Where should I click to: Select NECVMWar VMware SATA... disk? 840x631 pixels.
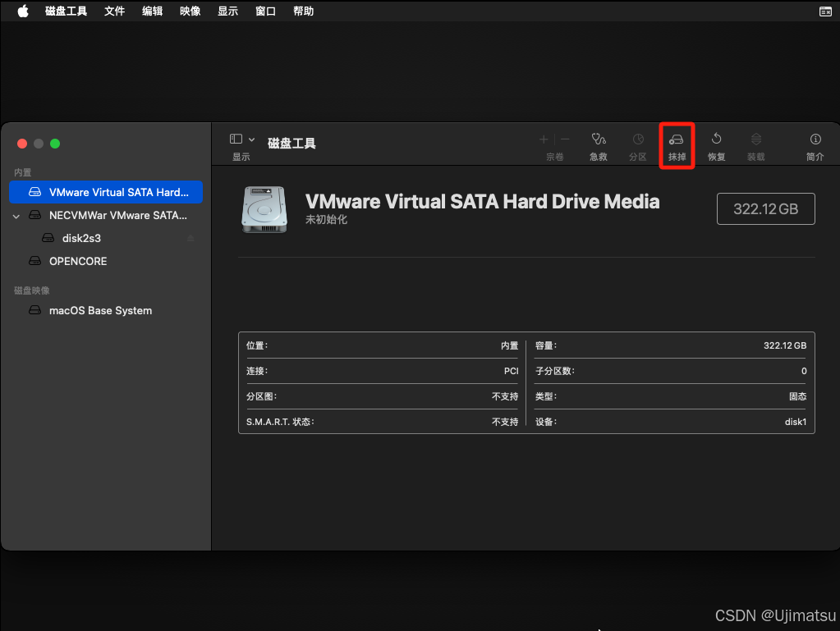coord(106,215)
